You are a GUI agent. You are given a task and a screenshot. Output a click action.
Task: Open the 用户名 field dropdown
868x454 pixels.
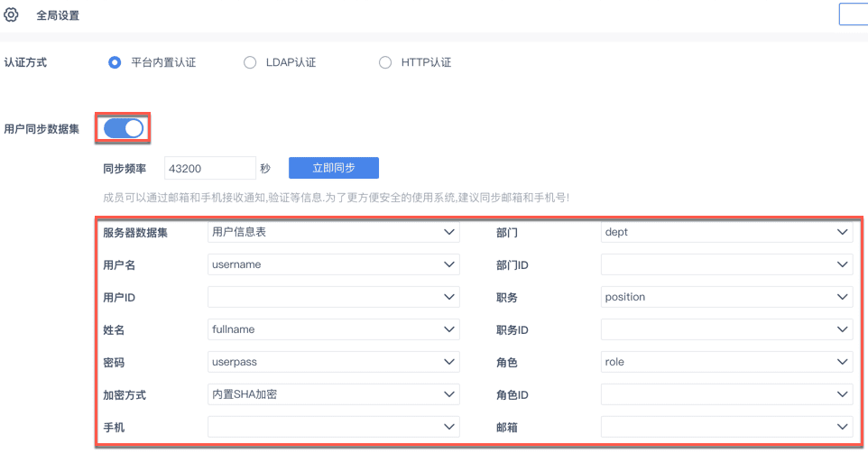(x=333, y=264)
